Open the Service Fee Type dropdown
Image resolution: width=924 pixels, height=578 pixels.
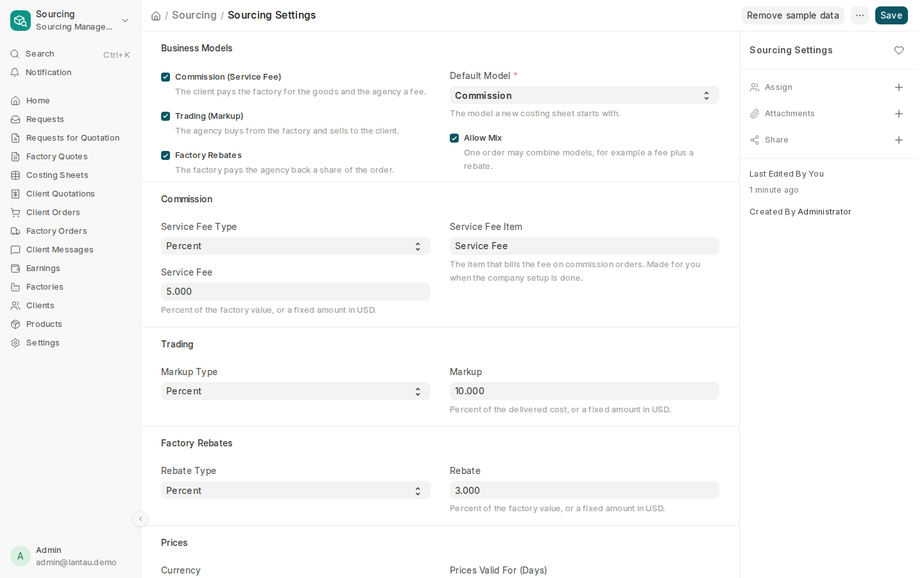pyautogui.click(x=296, y=246)
